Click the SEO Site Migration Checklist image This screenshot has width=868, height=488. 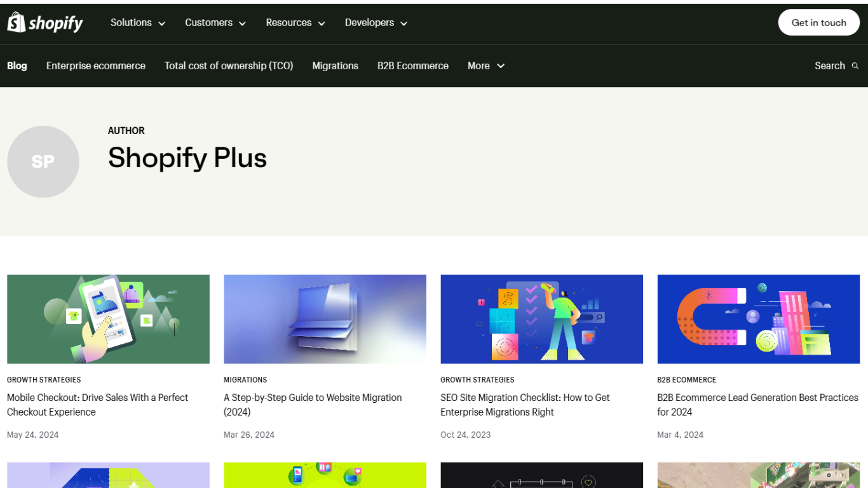point(541,319)
